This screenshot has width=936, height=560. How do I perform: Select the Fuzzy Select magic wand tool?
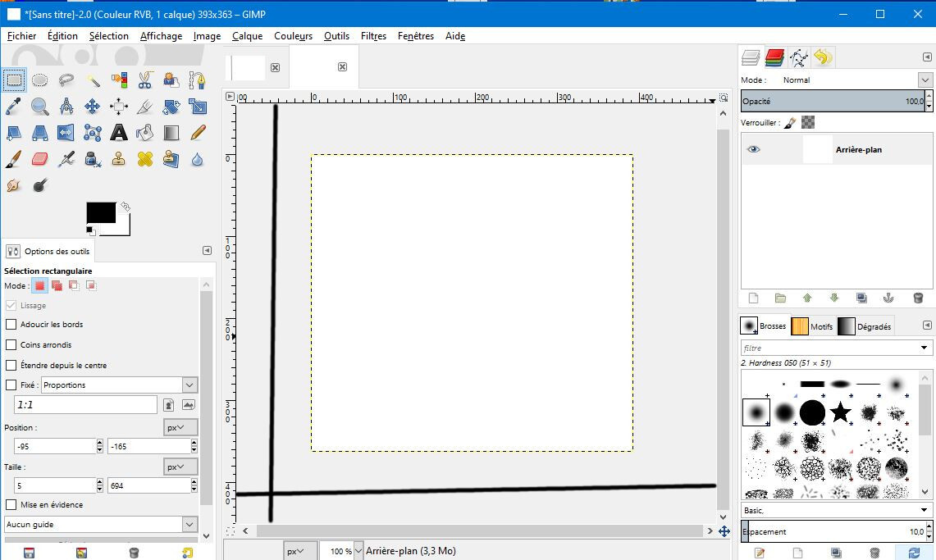click(x=93, y=80)
